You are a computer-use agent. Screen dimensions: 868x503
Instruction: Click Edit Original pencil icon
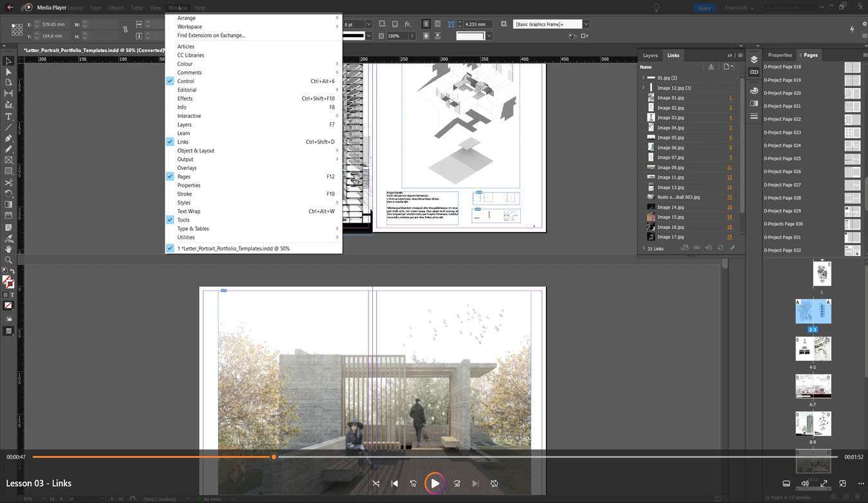pos(732,248)
